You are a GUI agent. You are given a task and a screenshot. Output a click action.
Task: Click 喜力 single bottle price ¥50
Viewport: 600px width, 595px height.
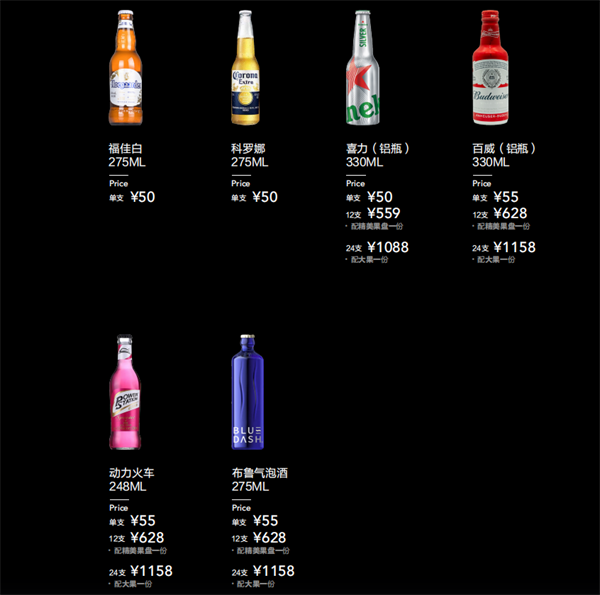380,197
